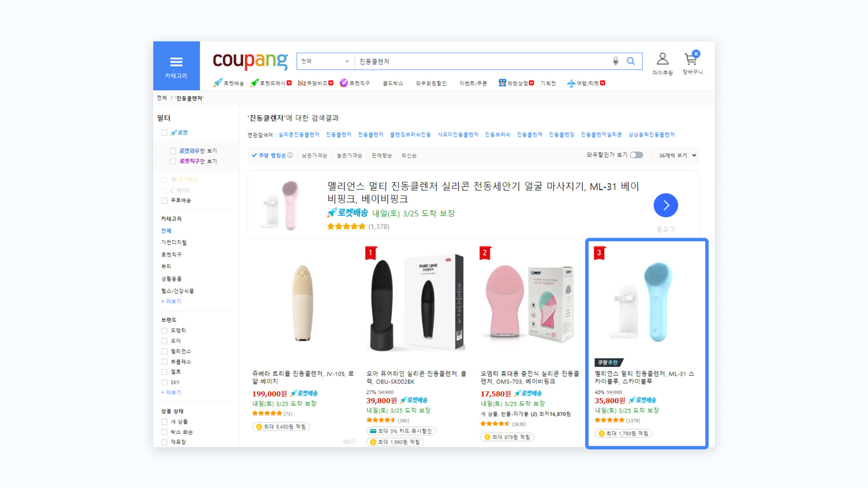868x488 pixels.
Task: Click related search 클렌징브러쉬진동
Action: 410,135
